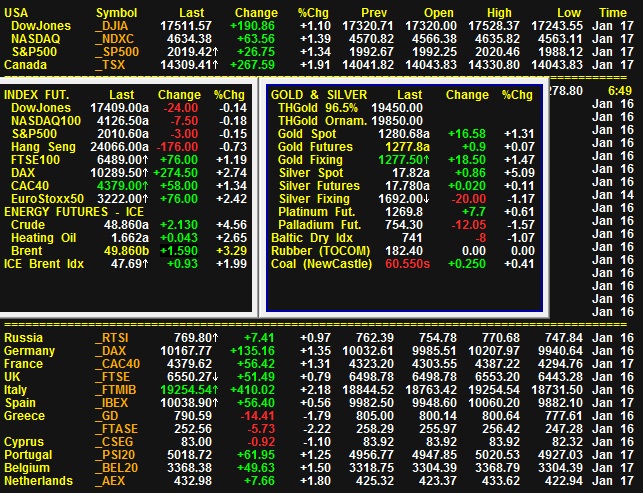Click the Time column header
Viewport: 643px width, 493px height.
pyautogui.click(x=613, y=13)
